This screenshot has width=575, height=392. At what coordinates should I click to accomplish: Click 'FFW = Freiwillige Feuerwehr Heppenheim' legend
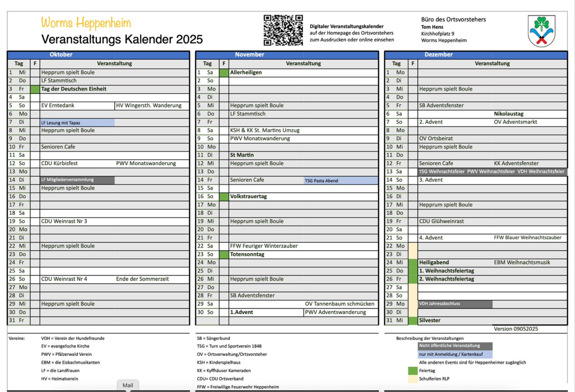click(x=238, y=387)
